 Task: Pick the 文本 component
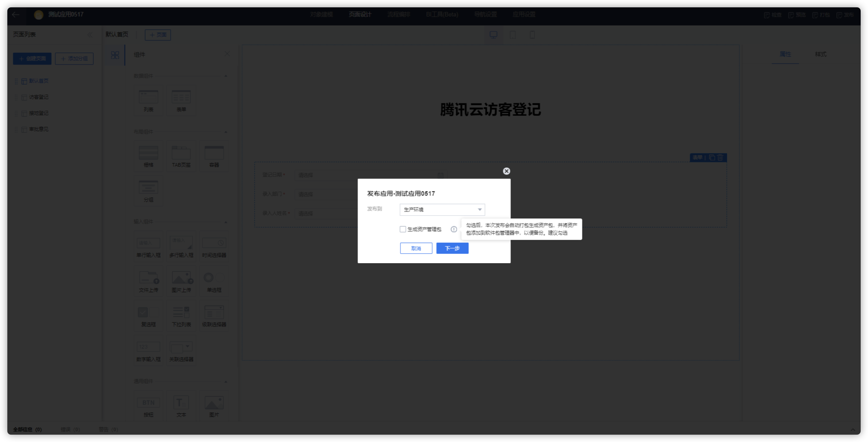pyautogui.click(x=181, y=406)
